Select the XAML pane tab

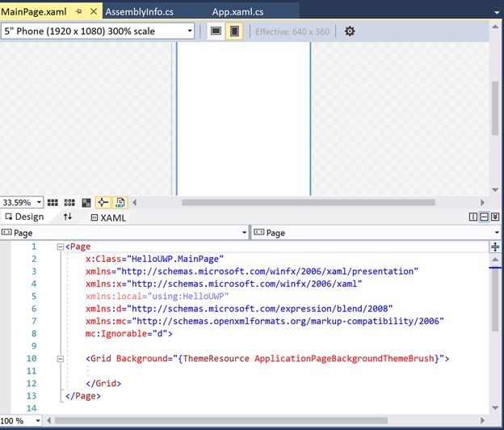(109, 217)
